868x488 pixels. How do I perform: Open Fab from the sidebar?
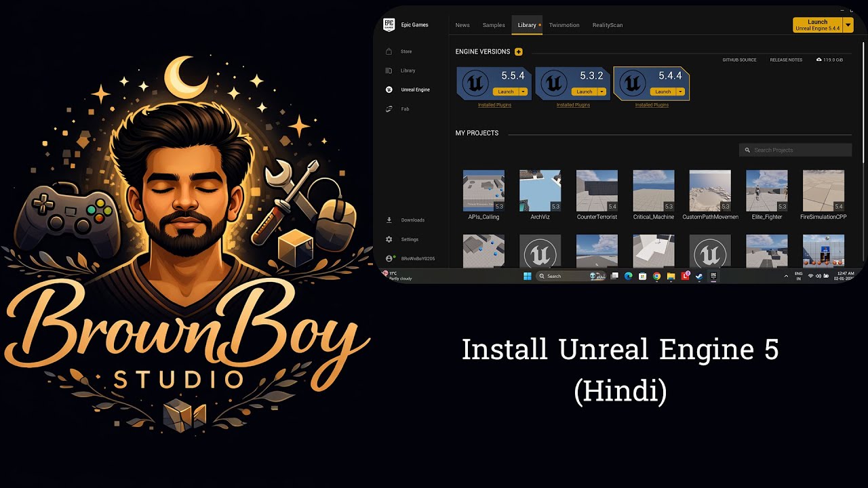coord(397,109)
